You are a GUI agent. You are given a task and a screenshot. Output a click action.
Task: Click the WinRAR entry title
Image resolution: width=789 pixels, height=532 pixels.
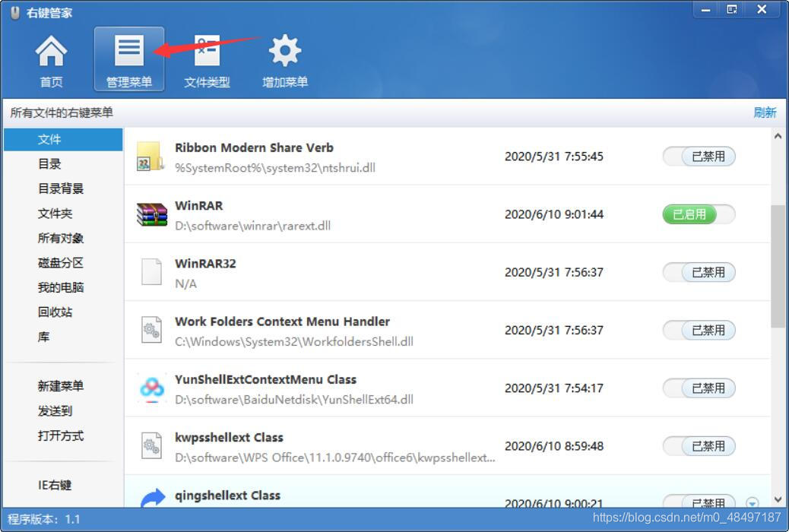pos(198,206)
